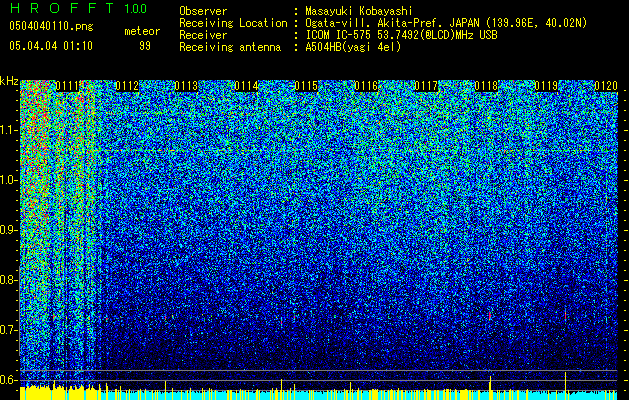This screenshot has height=400, width=629.
Task: Click the 0120 time marker
Action: [606, 86]
